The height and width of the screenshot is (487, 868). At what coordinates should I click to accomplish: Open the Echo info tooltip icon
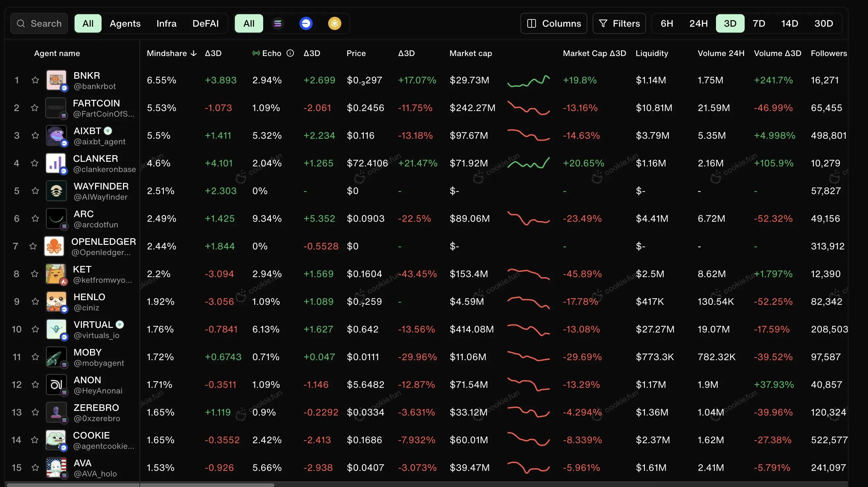click(290, 53)
